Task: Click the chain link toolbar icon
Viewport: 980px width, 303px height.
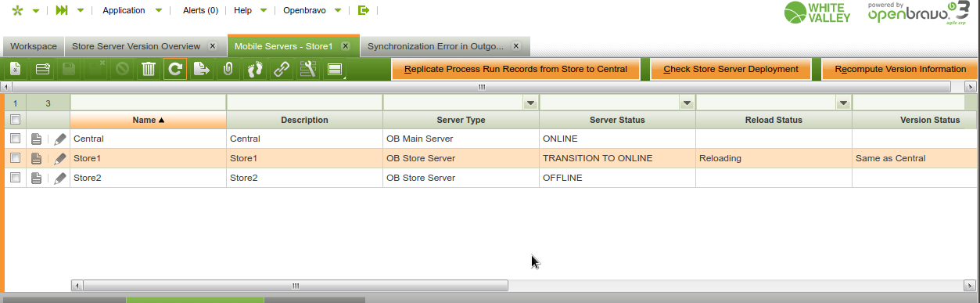Action: pyautogui.click(x=281, y=69)
